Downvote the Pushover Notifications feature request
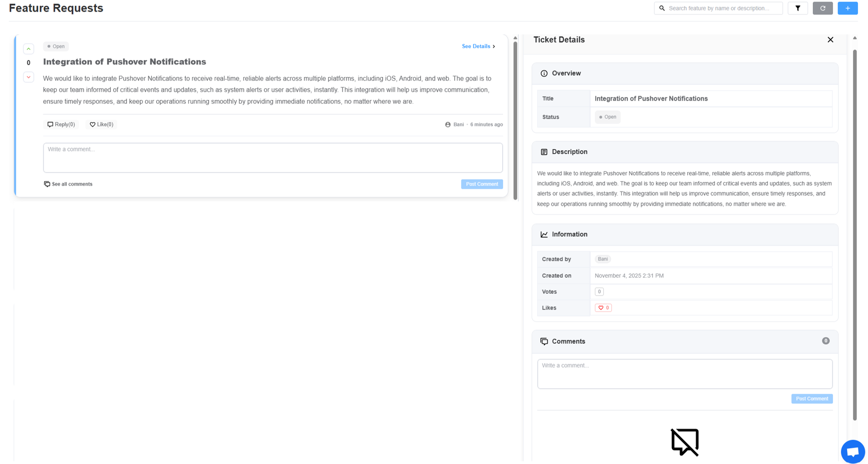 pyautogui.click(x=29, y=77)
